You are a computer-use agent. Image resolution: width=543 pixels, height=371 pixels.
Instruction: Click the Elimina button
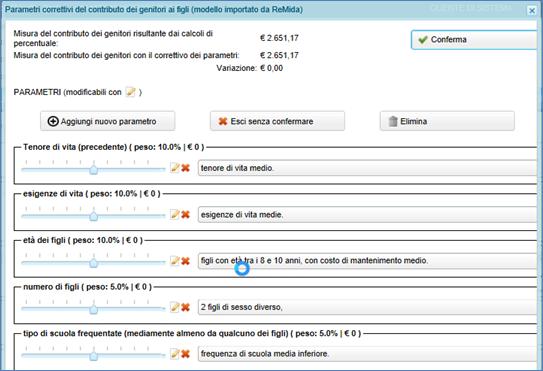pyautogui.click(x=447, y=121)
